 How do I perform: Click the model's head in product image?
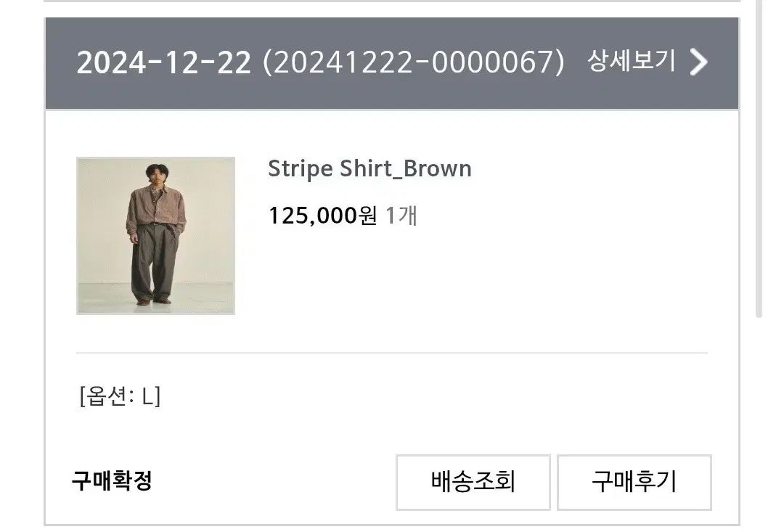point(156,174)
